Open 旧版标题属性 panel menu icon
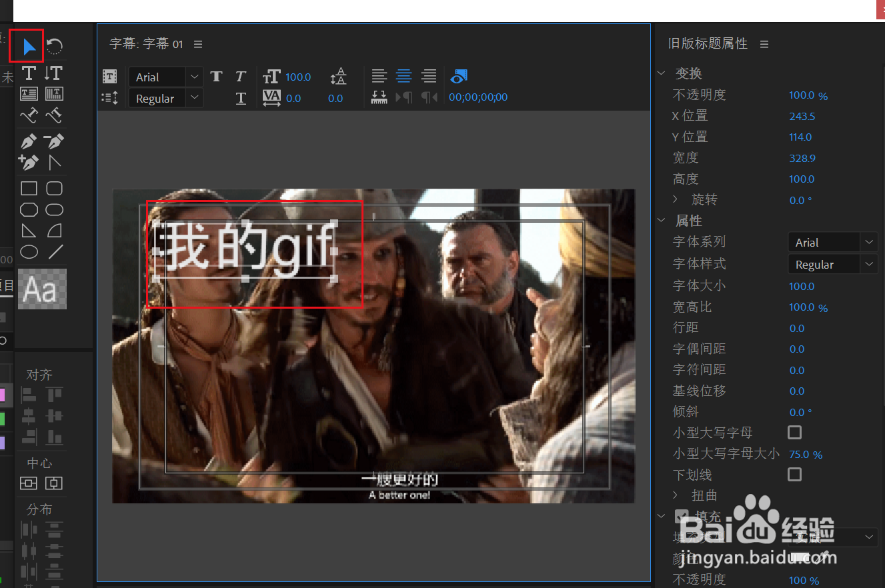This screenshot has width=885, height=588. click(x=764, y=44)
